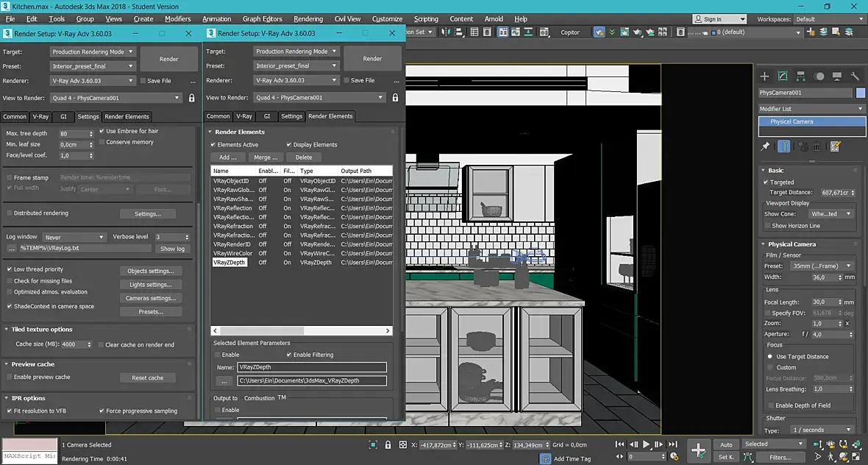868x465 pixels.
Task: Open the Log window dropdown
Action: point(74,238)
